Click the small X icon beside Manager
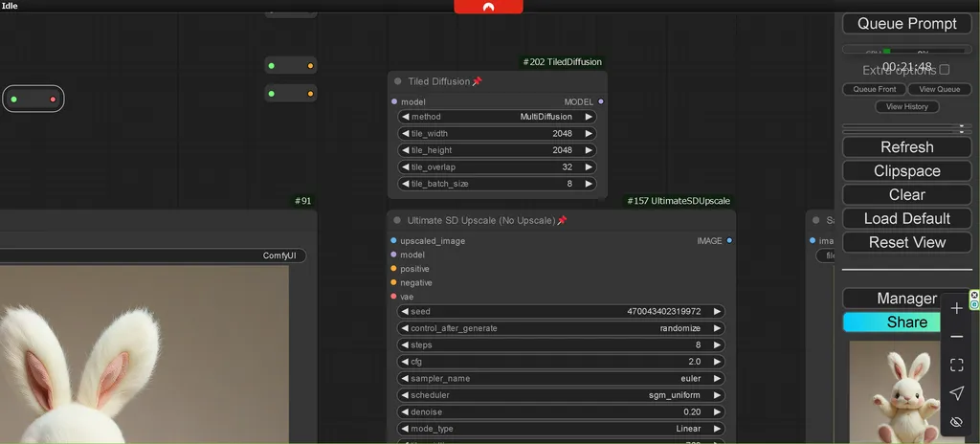This screenshot has width=980, height=444. tap(974, 295)
